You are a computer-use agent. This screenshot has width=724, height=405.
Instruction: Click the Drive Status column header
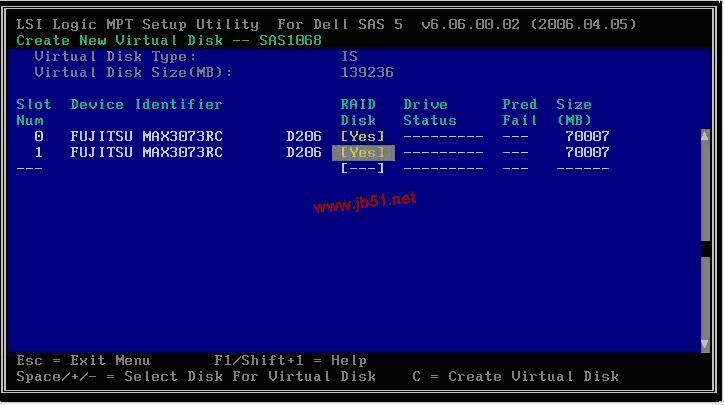click(x=429, y=112)
